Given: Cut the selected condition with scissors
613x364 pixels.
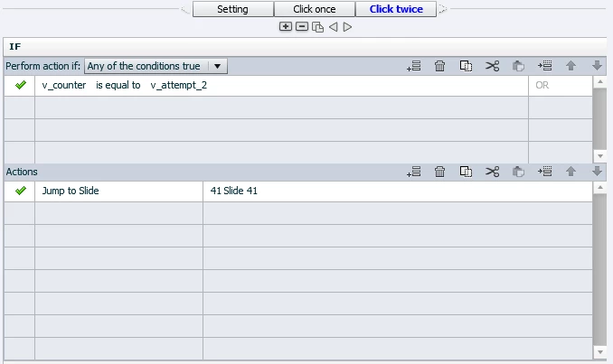Looking at the screenshot, I should (492, 66).
